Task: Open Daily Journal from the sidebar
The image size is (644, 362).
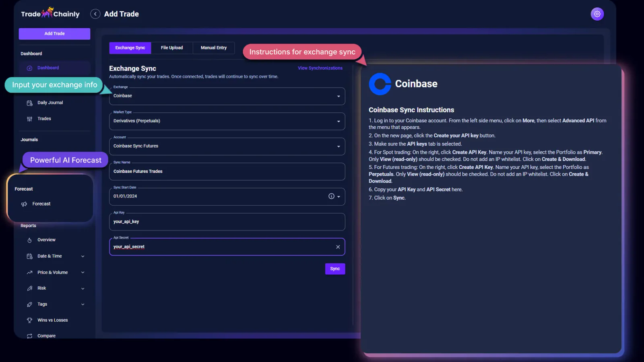Action: tap(29, 103)
